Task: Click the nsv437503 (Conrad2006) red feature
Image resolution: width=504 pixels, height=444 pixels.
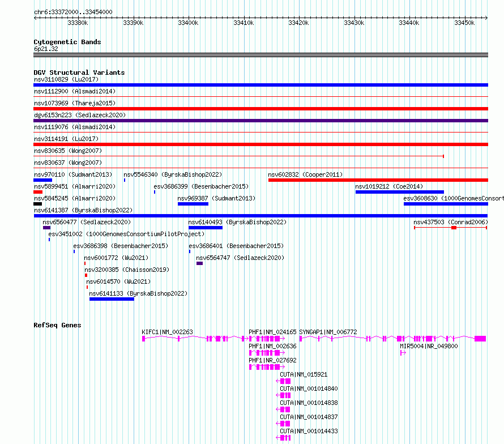Action: [x=451, y=228]
